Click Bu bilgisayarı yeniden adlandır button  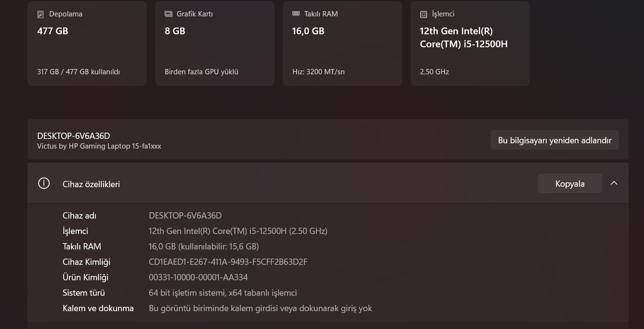pos(554,140)
